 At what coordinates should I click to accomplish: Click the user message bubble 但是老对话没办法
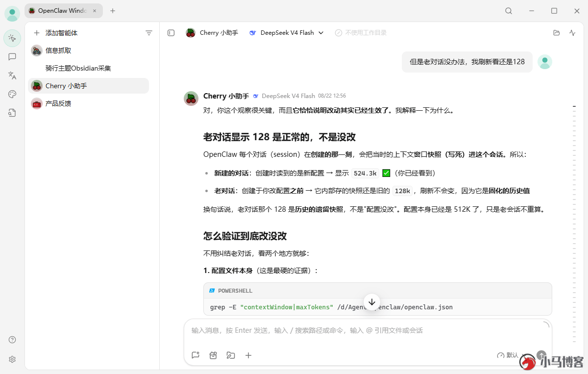[467, 62]
